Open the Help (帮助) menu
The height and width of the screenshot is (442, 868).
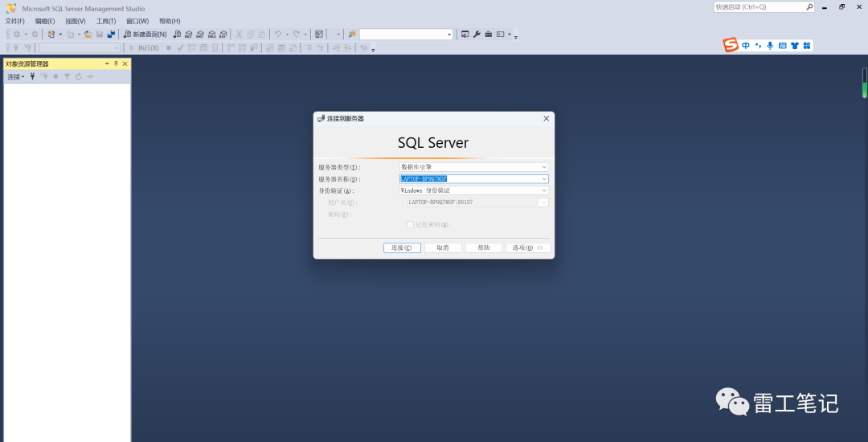[170, 21]
